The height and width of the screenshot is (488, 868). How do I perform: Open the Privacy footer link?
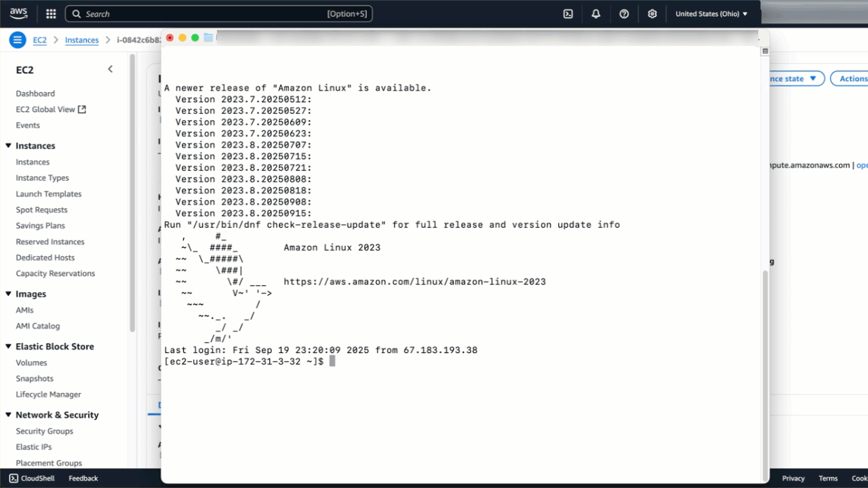point(793,479)
